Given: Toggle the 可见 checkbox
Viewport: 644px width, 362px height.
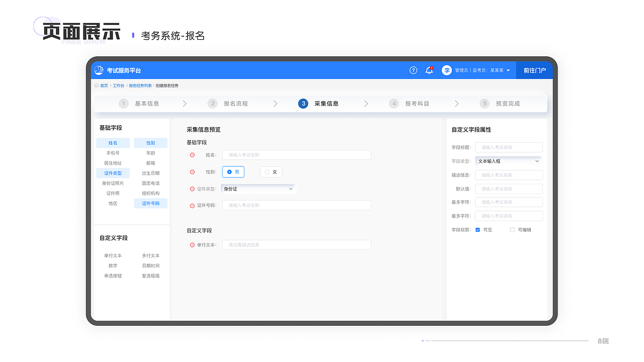Looking at the screenshot, I should [x=477, y=230].
